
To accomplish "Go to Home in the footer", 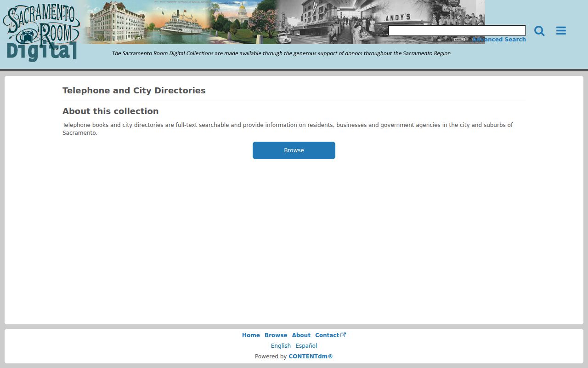I will [251, 335].
